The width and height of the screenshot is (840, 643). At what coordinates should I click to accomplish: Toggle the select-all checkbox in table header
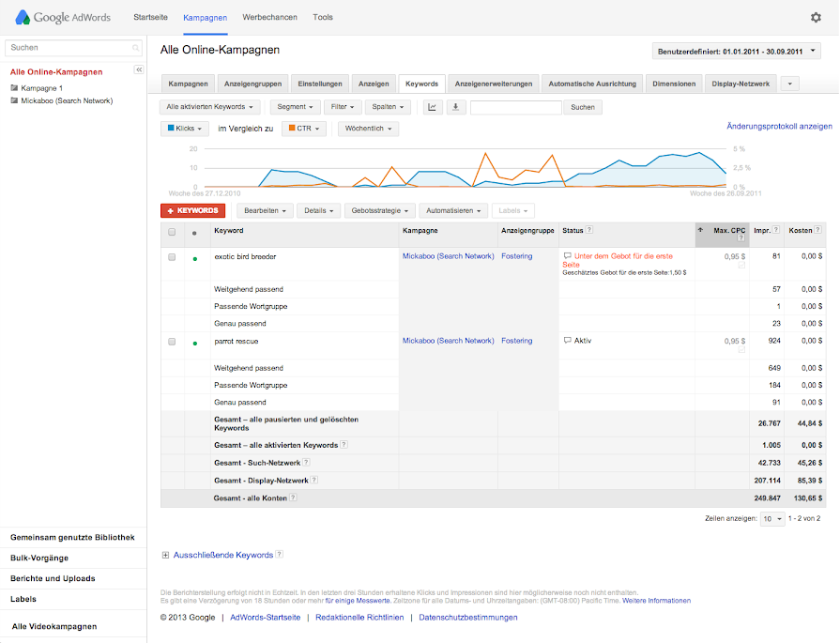[x=172, y=232]
